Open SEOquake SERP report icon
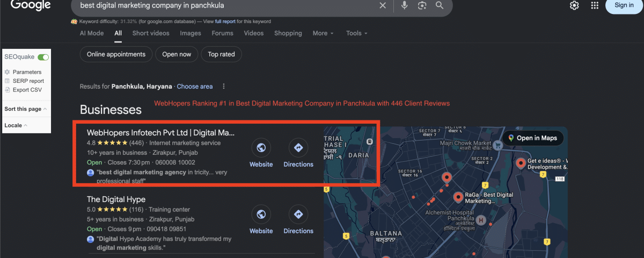 click(x=8, y=81)
